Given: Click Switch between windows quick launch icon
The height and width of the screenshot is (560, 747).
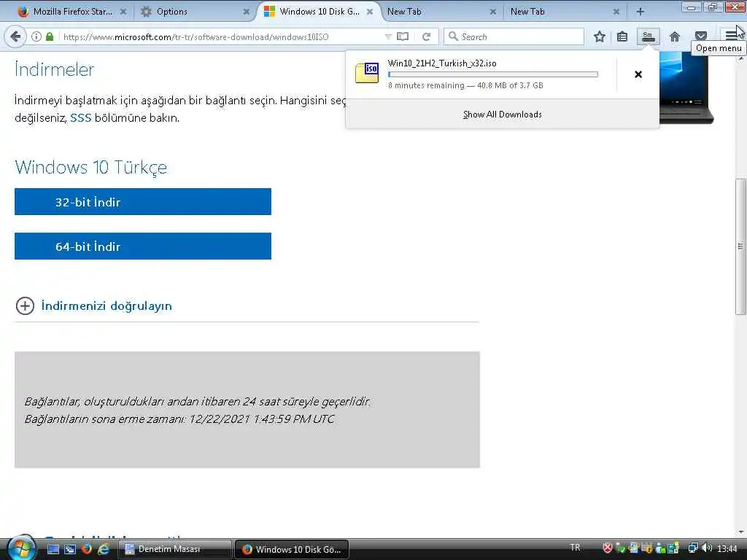Looking at the screenshot, I should 70,549.
